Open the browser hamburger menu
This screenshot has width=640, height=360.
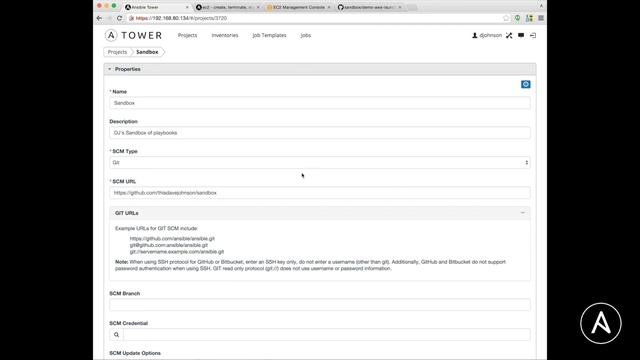point(541,18)
